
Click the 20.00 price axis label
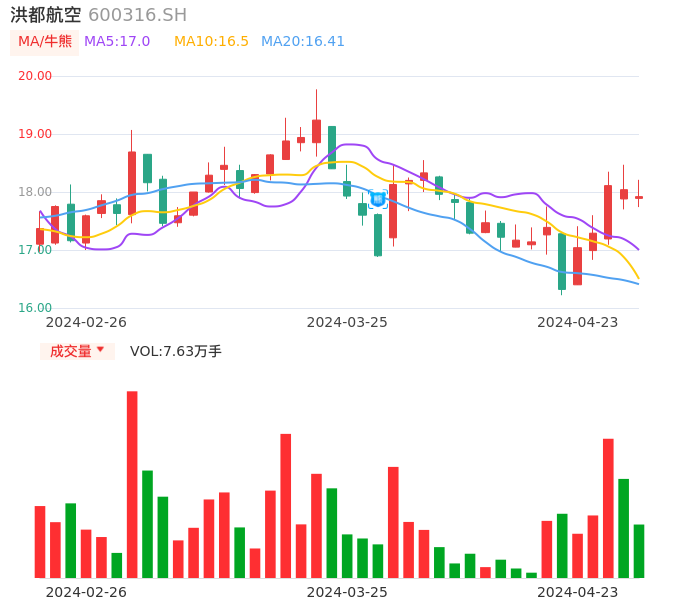click(35, 76)
